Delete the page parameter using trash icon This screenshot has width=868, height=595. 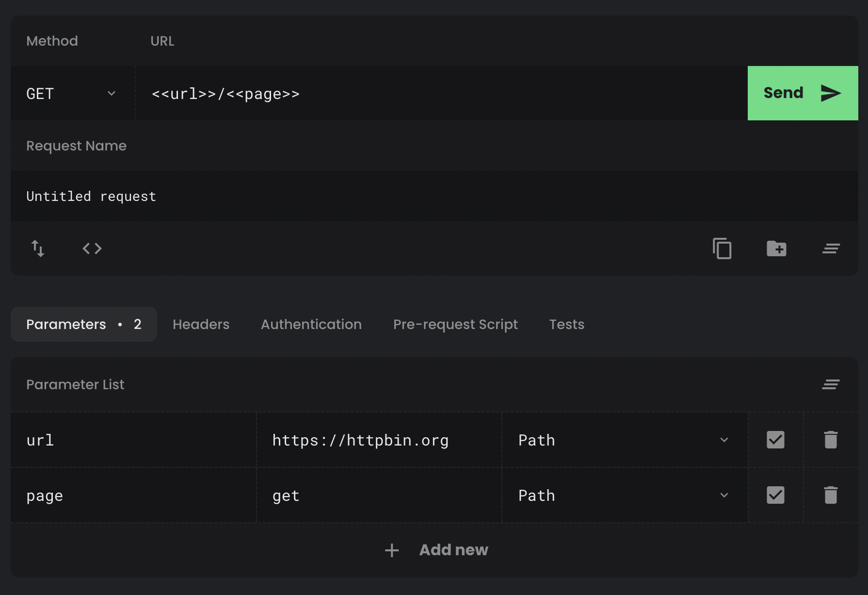pyautogui.click(x=831, y=495)
